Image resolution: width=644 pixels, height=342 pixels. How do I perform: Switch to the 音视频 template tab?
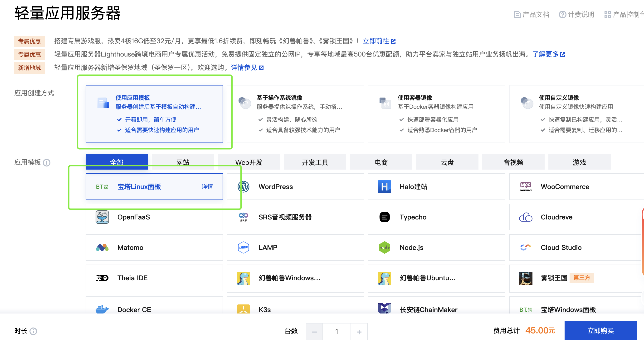tap(513, 162)
